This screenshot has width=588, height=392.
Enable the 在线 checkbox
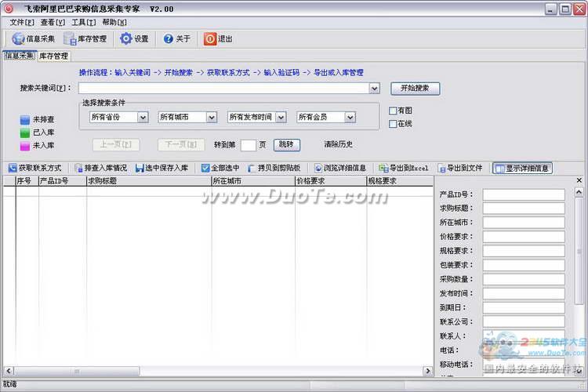(393, 124)
